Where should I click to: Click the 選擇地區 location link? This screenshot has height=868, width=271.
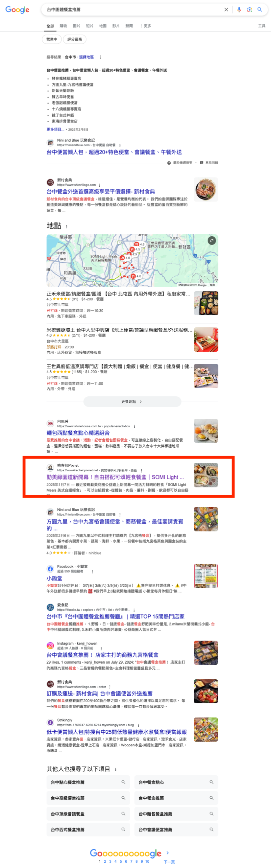86,57
